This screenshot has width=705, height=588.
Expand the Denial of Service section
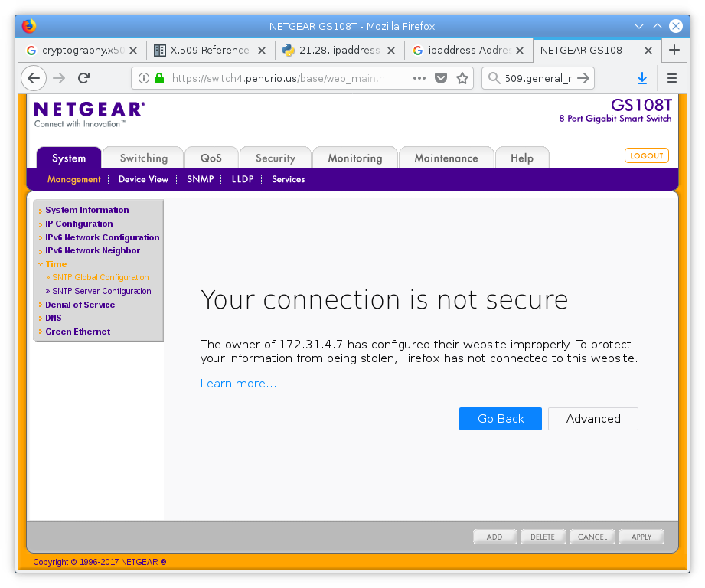[80, 305]
